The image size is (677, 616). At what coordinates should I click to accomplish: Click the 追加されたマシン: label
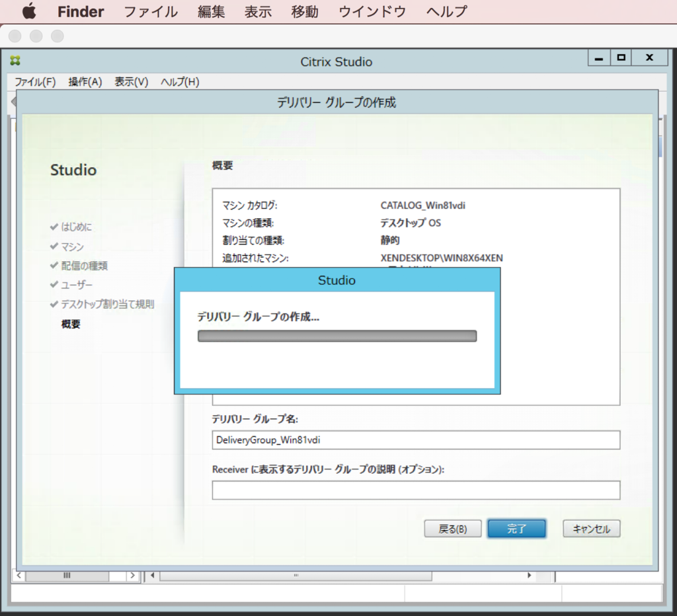click(256, 258)
